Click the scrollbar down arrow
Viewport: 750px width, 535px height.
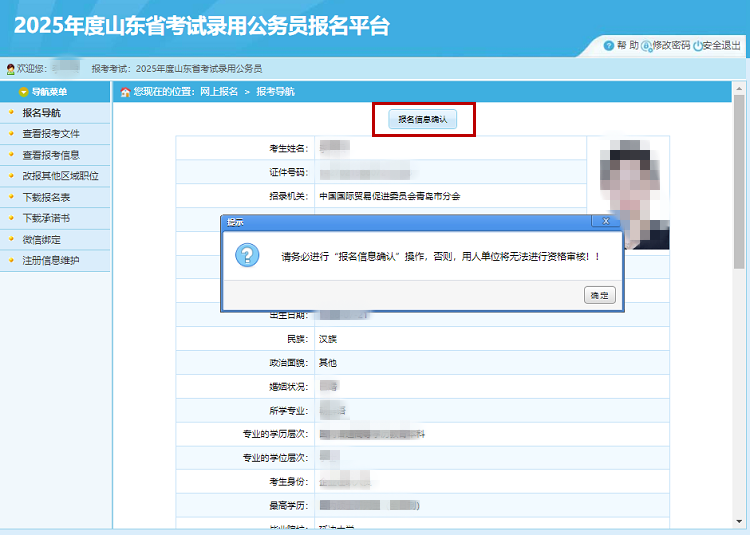point(739,521)
